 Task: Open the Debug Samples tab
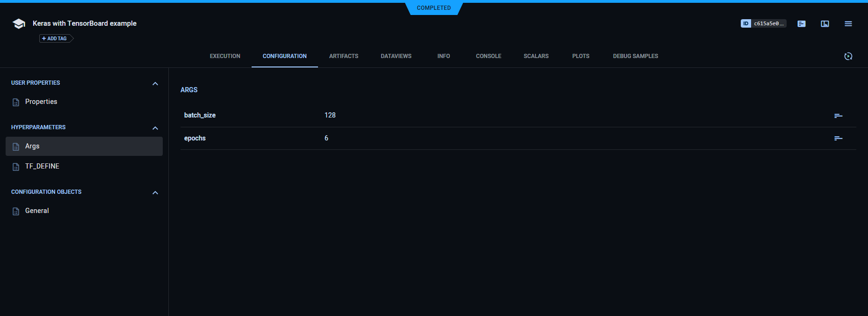[x=635, y=56]
